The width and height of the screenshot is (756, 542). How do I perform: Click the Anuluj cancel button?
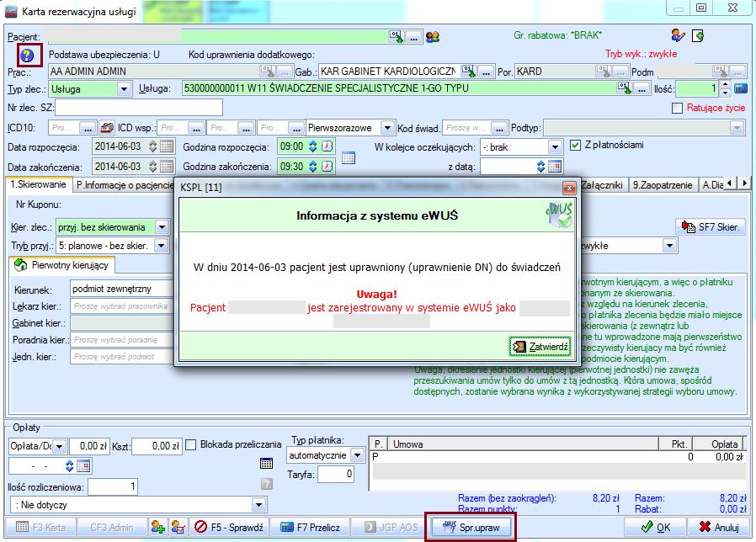point(718,527)
